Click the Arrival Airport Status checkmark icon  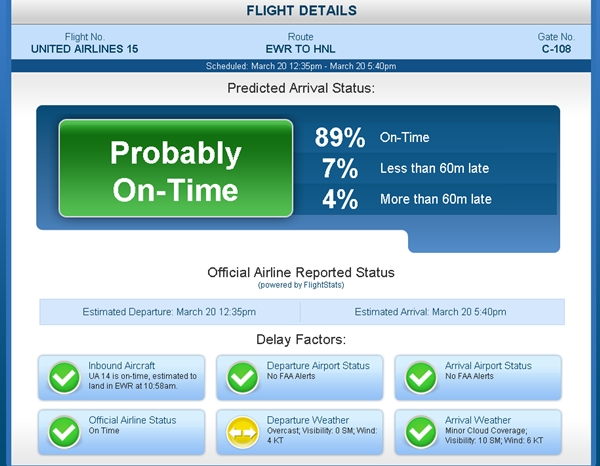420,378
